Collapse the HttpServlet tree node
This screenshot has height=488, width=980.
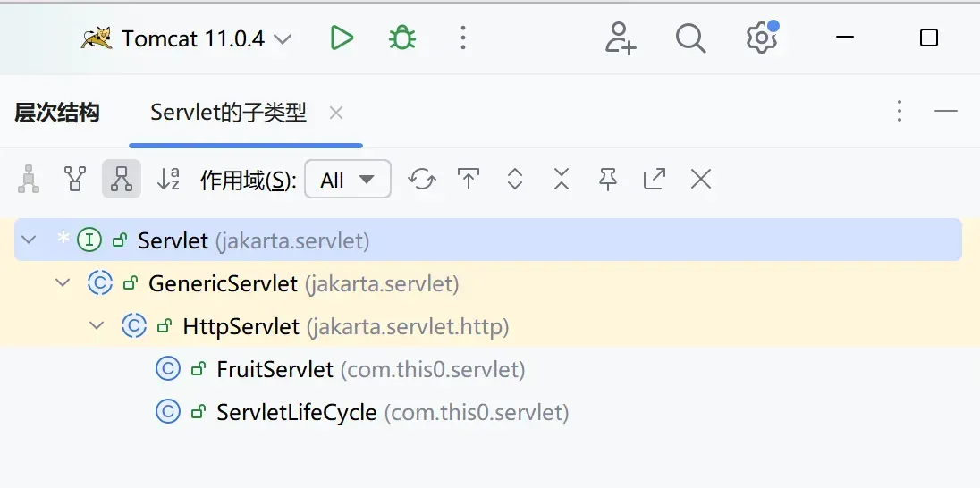pyautogui.click(x=97, y=326)
